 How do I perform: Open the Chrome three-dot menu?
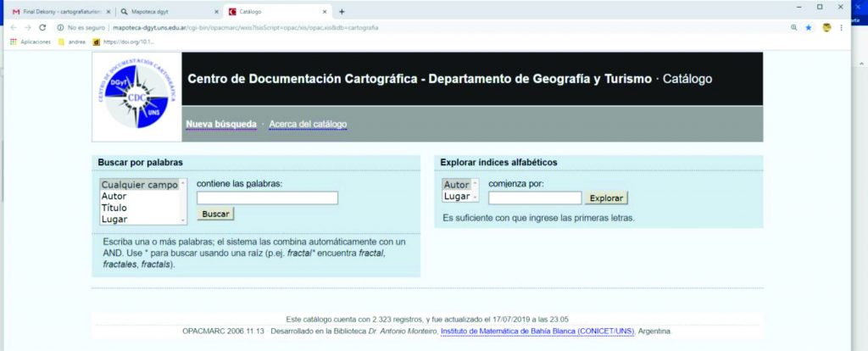point(842,27)
